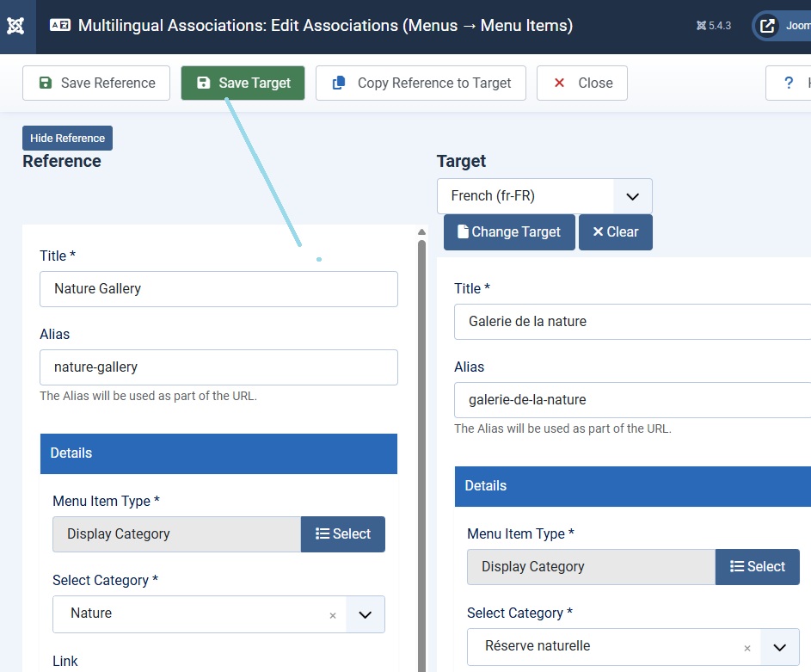Image resolution: width=811 pixels, height=672 pixels.
Task: Click the green Save Target button
Action: [x=243, y=83]
